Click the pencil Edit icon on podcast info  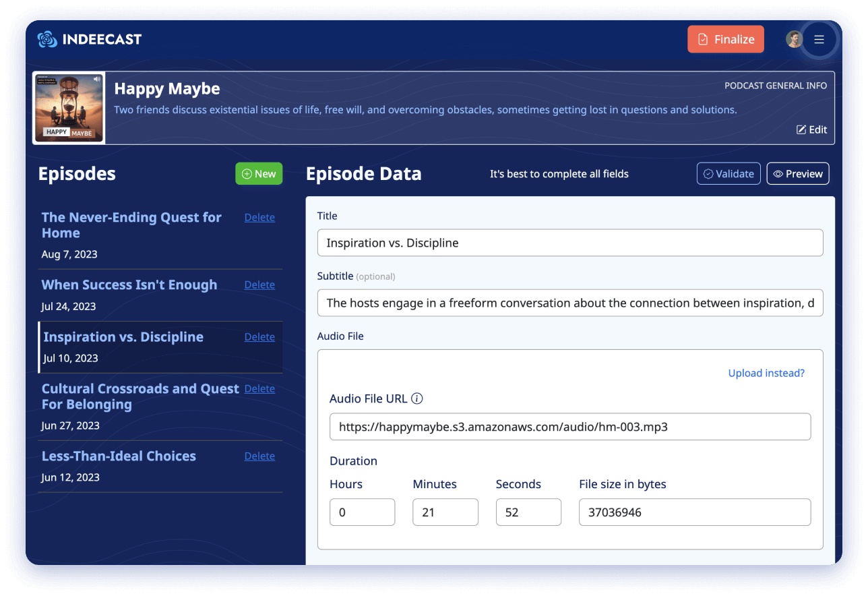pyautogui.click(x=801, y=129)
